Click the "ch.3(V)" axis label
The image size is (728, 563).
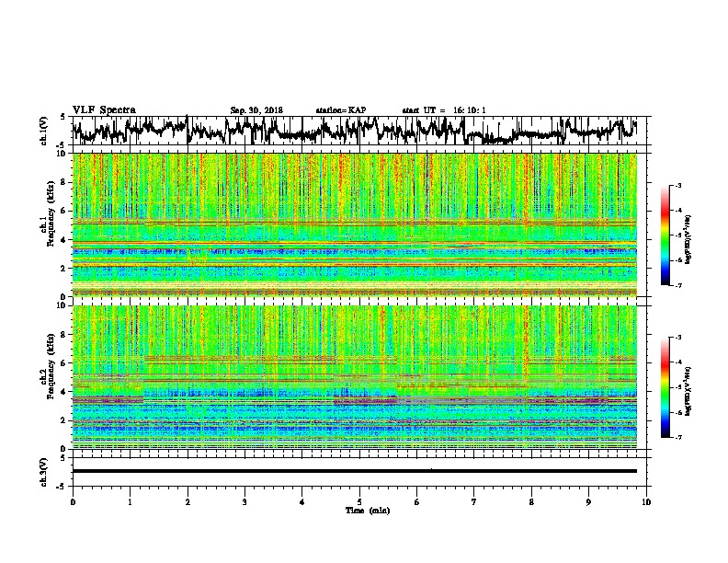click(x=44, y=472)
